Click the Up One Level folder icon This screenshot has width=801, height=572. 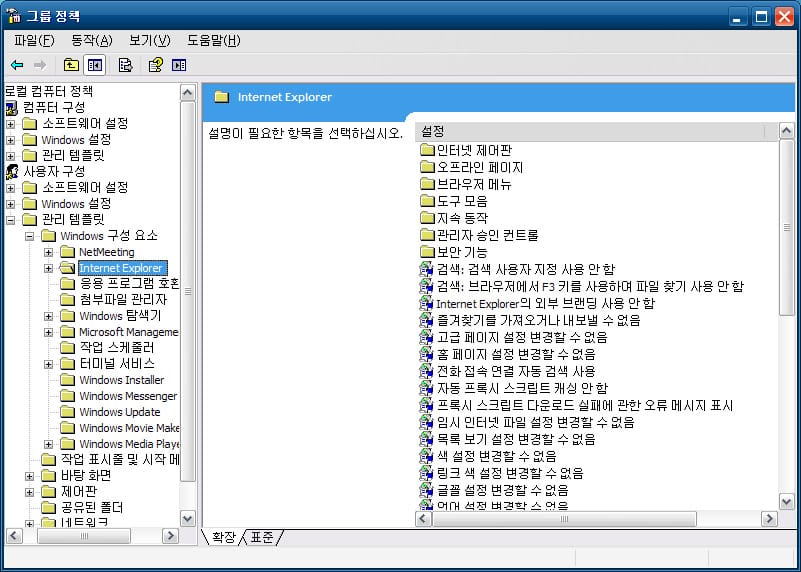pos(71,66)
